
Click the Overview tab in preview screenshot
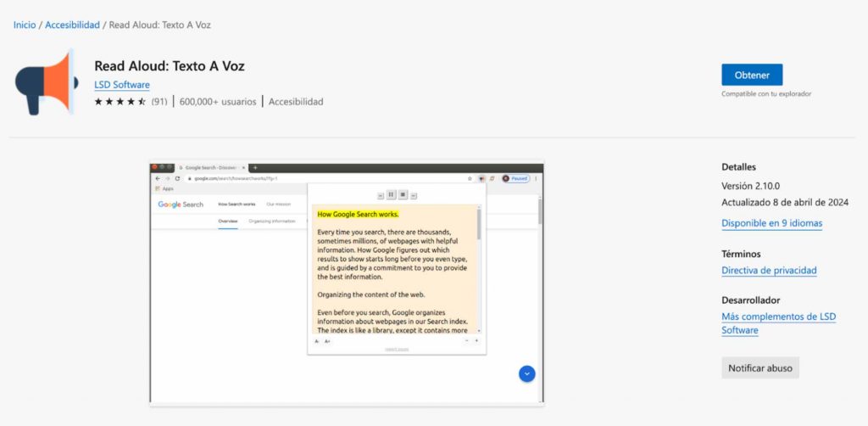227,221
